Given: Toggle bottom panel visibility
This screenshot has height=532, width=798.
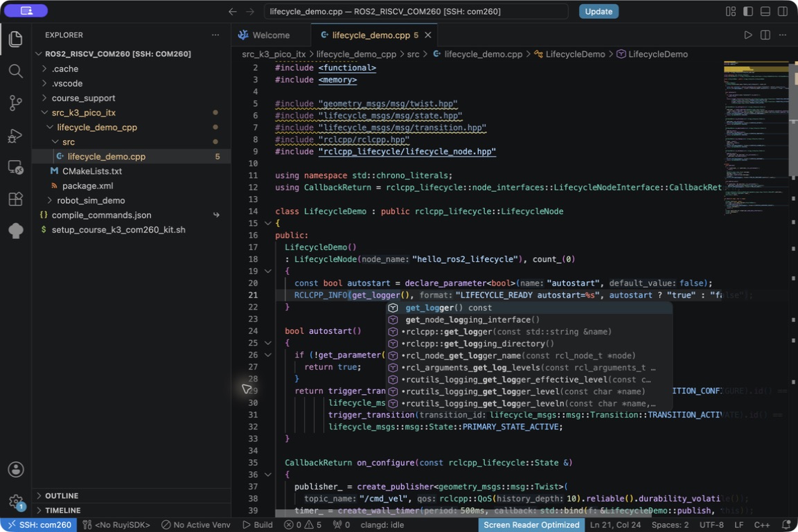Looking at the screenshot, I should point(765,11).
